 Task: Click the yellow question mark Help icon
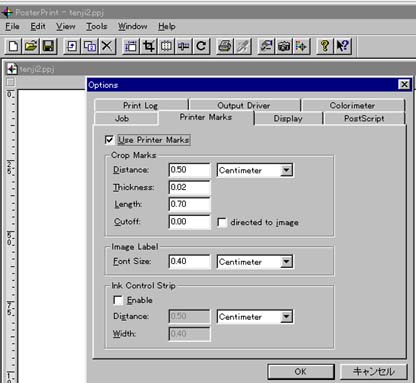pos(325,46)
